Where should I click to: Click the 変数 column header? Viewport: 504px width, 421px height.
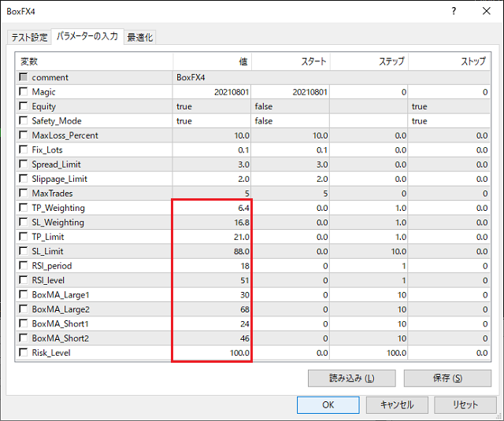(x=94, y=61)
